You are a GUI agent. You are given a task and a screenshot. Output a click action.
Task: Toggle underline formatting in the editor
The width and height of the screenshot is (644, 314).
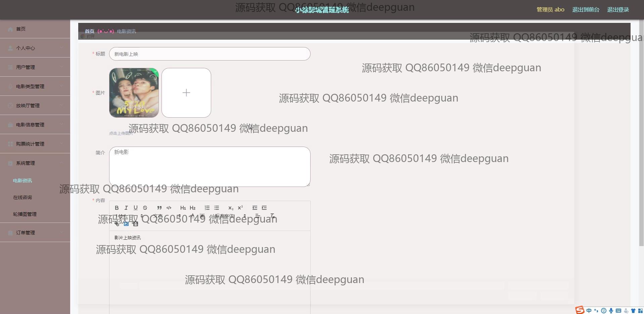coord(135,208)
